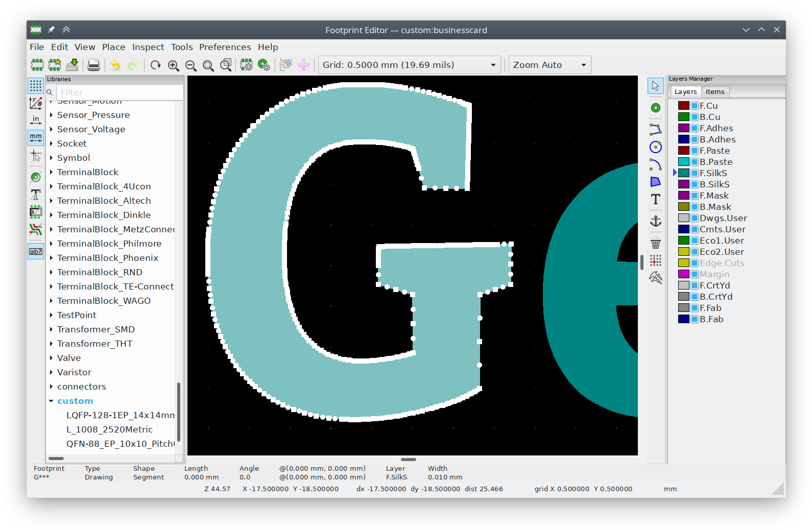Image resolution: width=812 pixels, height=530 pixels.
Task: Select the arrow selection tool
Action: (656, 86)
